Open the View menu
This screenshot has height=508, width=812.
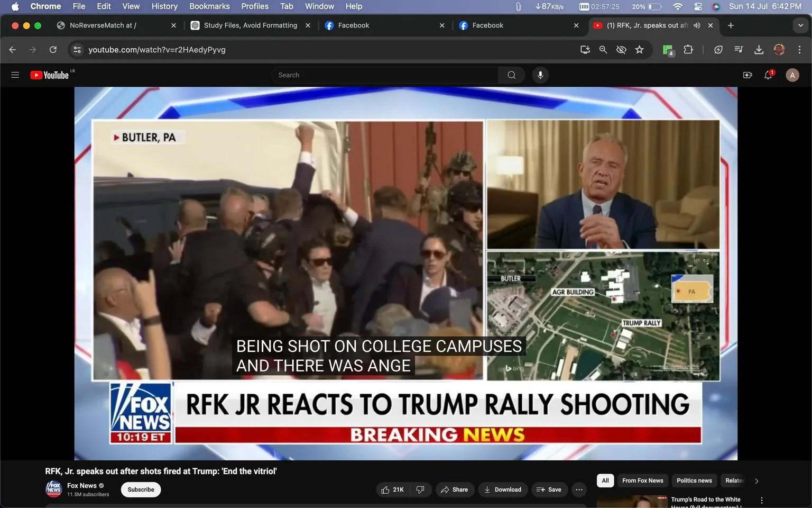[131, 6]
